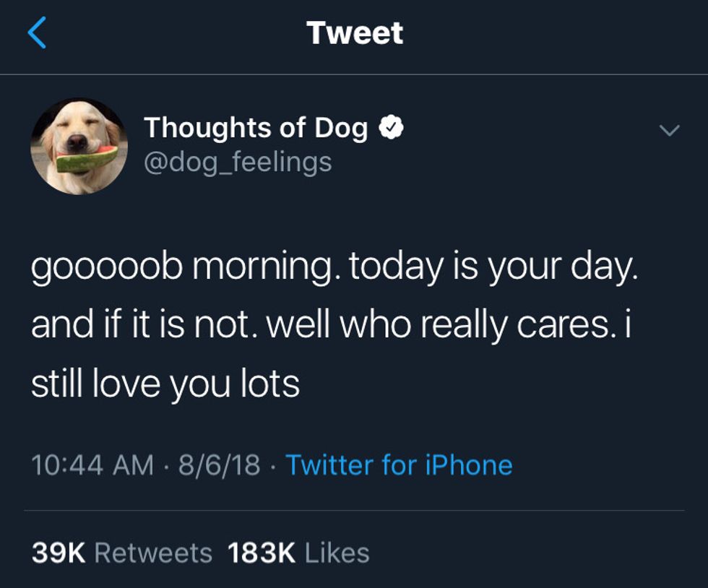Open the Thoughts of Dog profile picture
The width and height of the screenshot is (708, 588).
79,146
